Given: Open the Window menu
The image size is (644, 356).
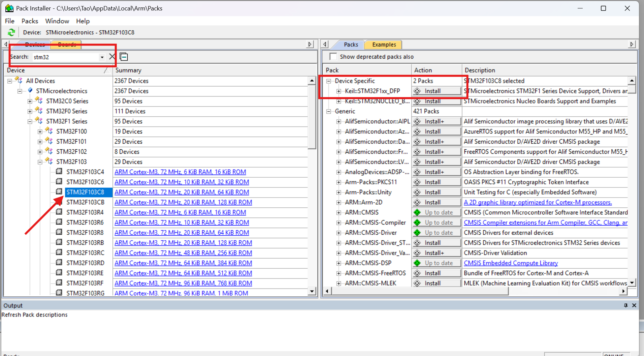Looking at the screenshot, I should click(x=57, y=21).
